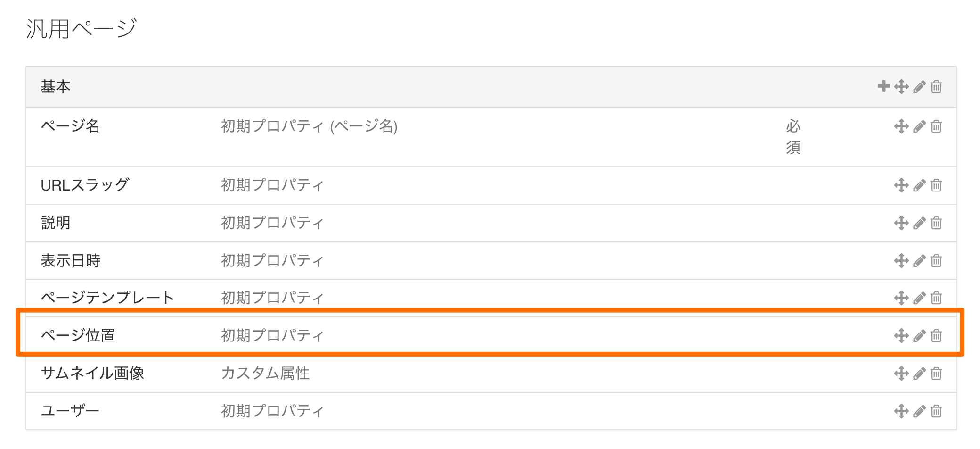Screen dimensions: 980x449
Task: Click the サムネイル画像 row label
Action: coord(92,373)
